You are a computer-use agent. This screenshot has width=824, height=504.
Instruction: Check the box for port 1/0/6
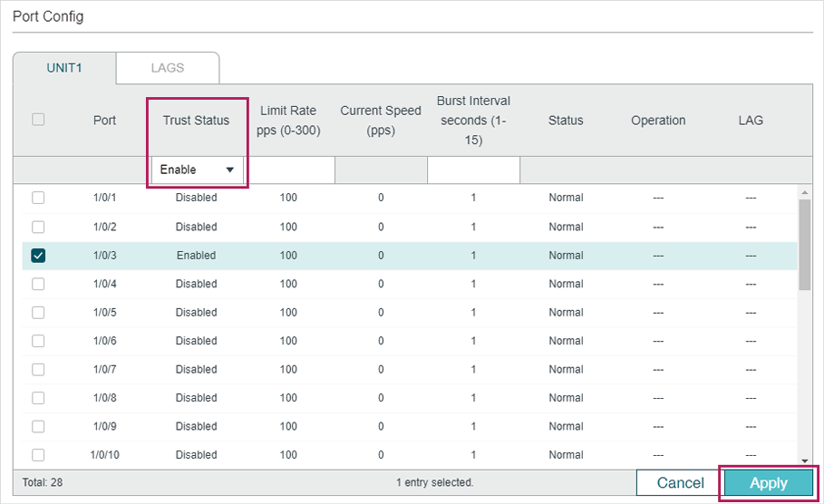point(38,341)
